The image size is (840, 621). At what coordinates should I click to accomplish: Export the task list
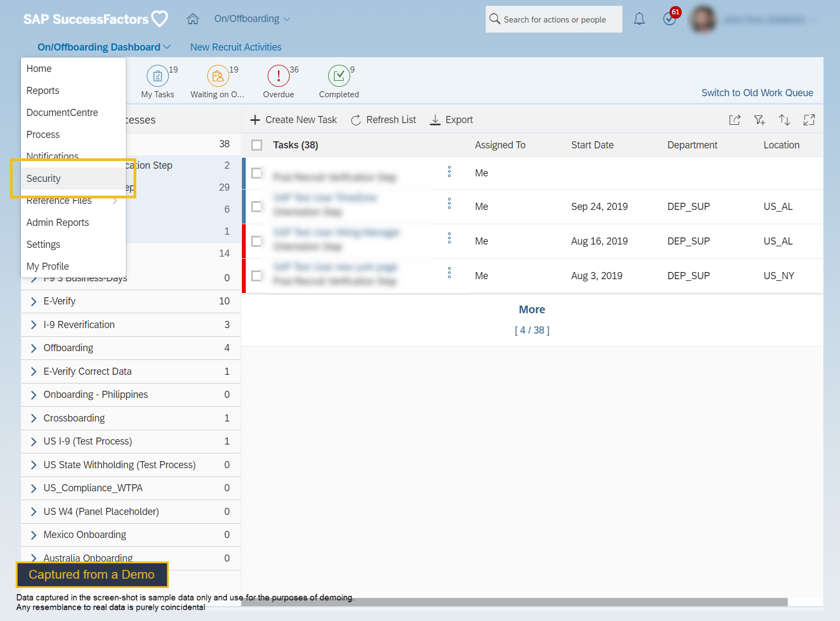(451, 120)
